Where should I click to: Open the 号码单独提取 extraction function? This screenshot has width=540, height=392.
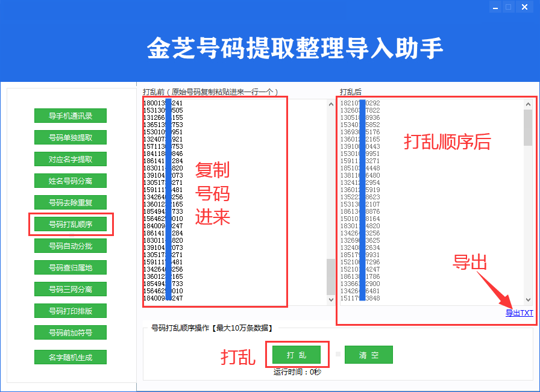(x=69, y=137)
